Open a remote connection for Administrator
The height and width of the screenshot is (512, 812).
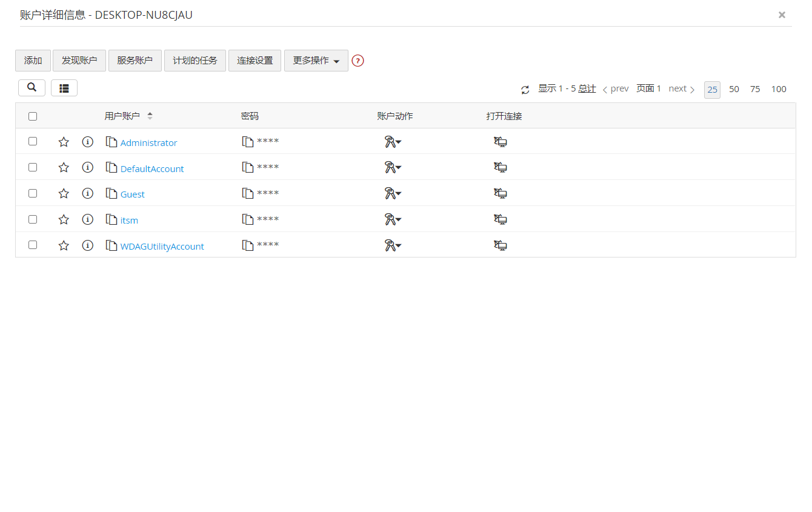click(x=501, y=142)
